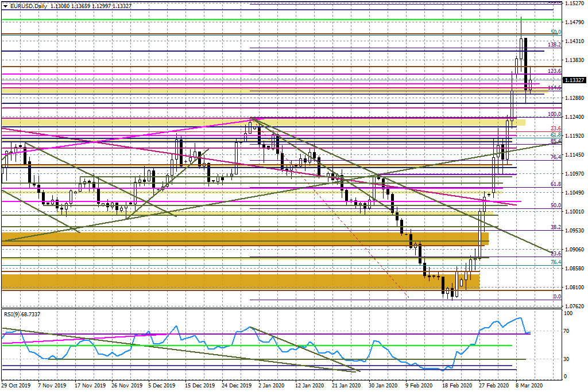Select the high price value 1.13659
The width and height of the screenshot is (588, 392).
click(81, 6)
